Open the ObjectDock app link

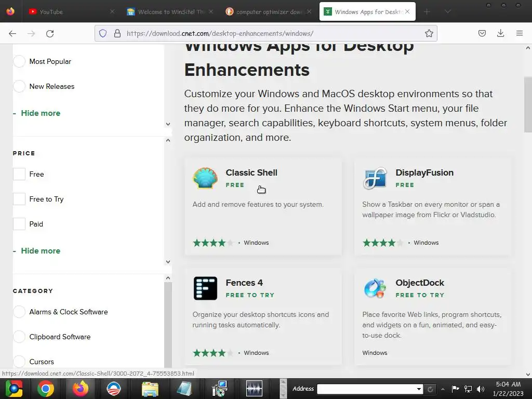[x=420, y=283]
